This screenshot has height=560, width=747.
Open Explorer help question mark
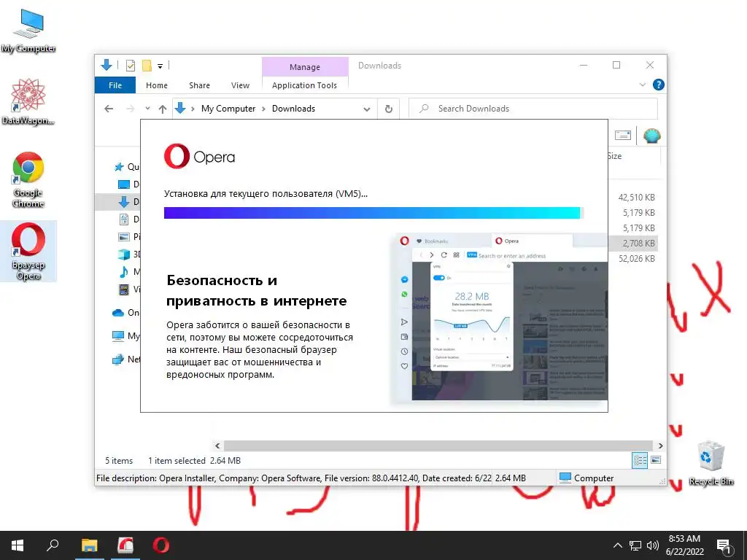(659, 85)
